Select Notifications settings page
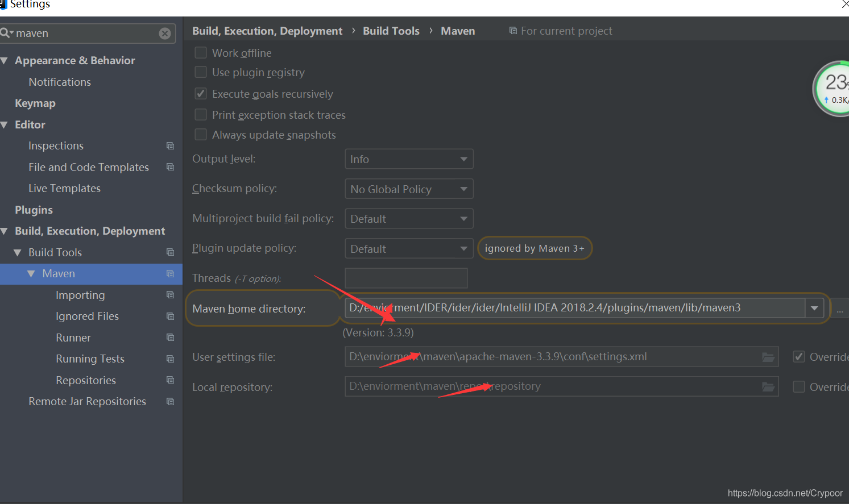 (60, 82)
